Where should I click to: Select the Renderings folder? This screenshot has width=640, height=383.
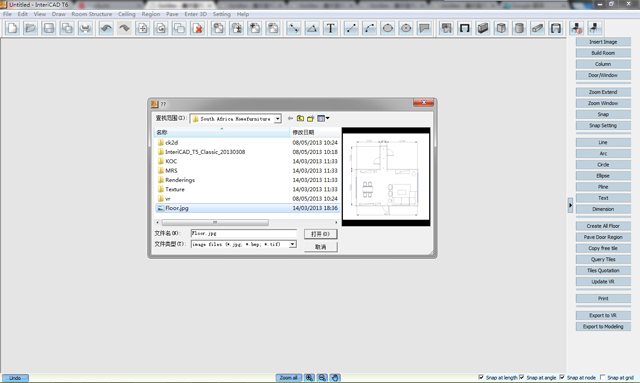tap(180, 180)
